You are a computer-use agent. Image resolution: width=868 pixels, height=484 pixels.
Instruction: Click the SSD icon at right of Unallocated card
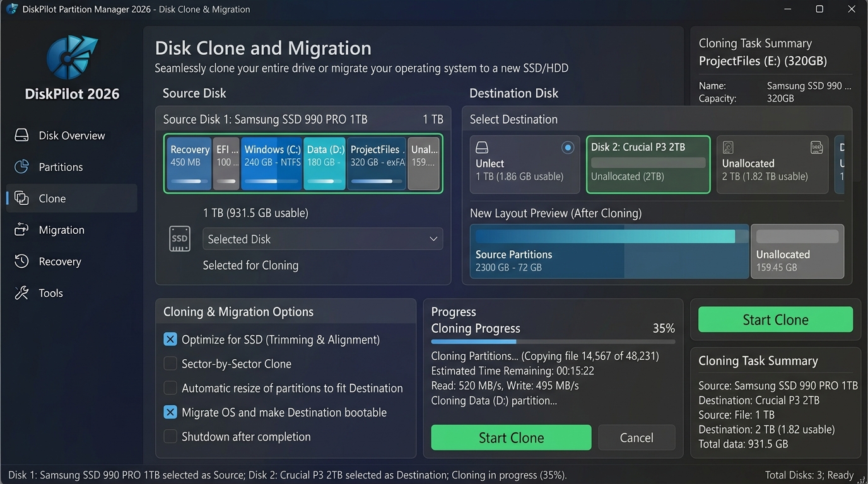816,147
